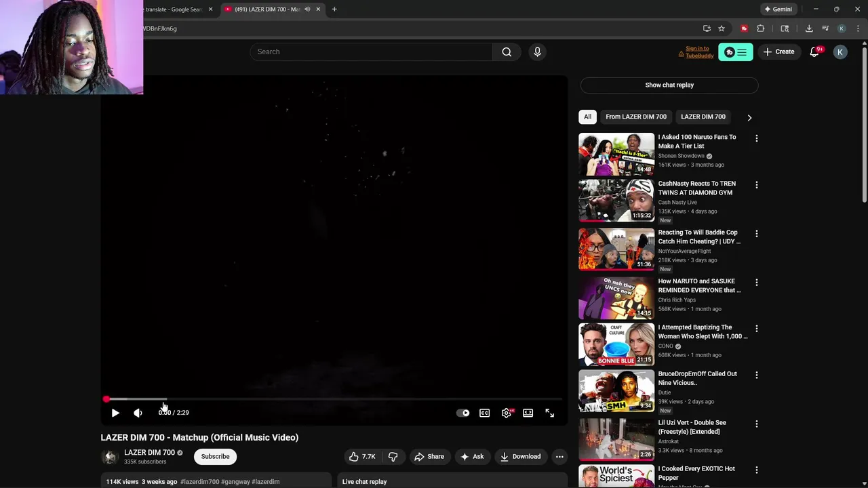
Task: Visit the Shonen Showdown channel
Action: (x=681, y=156)
